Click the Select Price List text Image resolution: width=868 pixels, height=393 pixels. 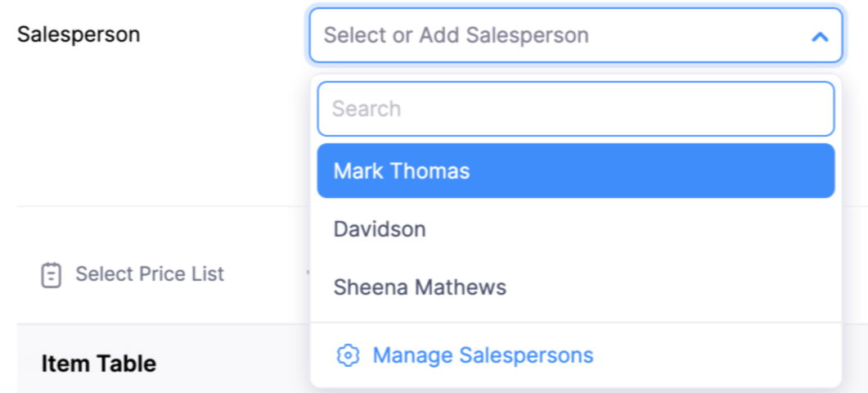click(150, 274)
